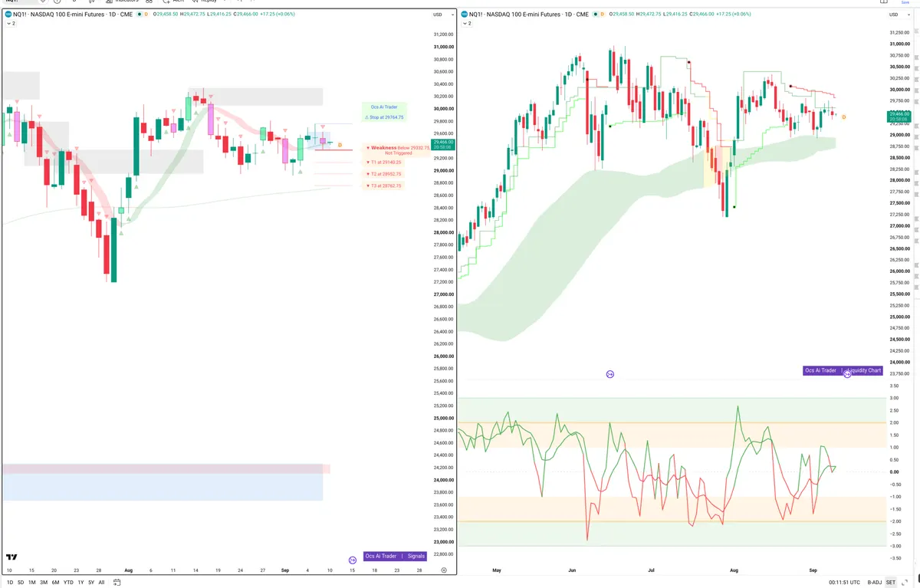Click the 31,200.00 level on left price axis
The height and width of the screenshot is (588, 920).
coord(444,34)
